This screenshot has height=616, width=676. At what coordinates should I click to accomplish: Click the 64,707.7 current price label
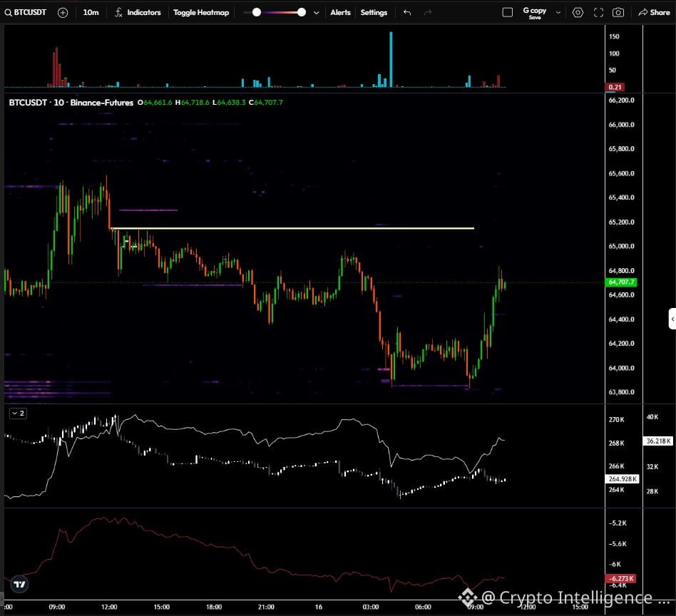coord(621,282)
